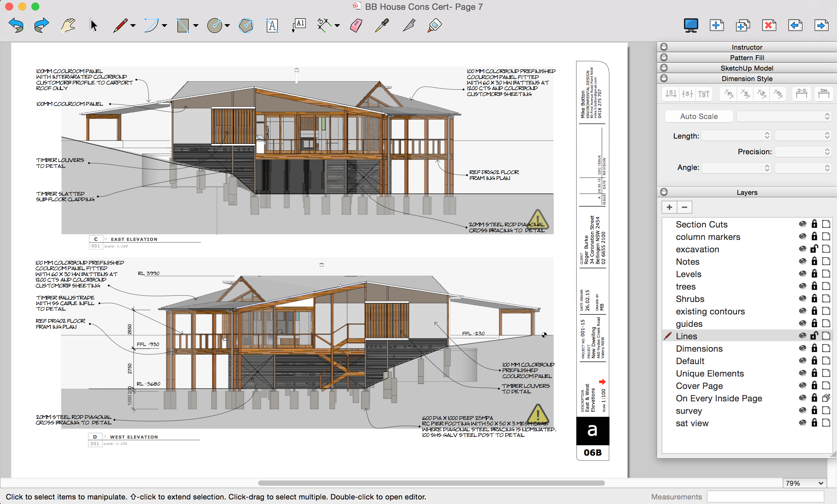
Task: Open the Precision dropdown
Action: (803, 152)
